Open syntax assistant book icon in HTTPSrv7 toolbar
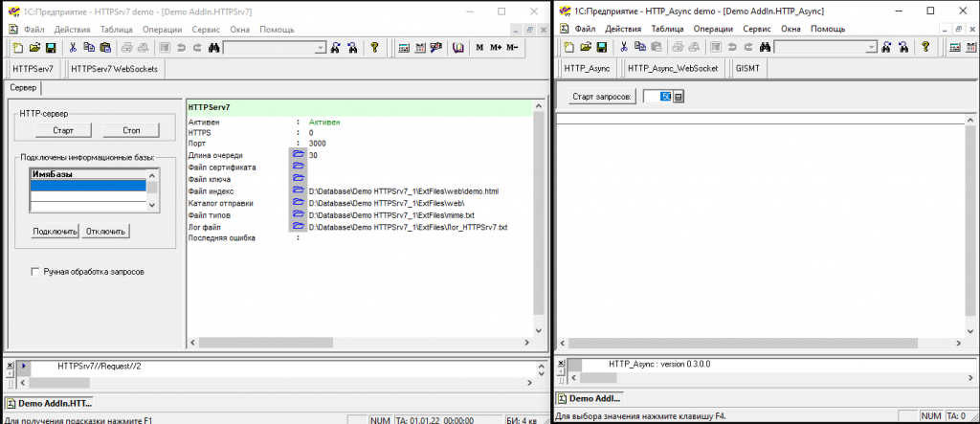Viewport: 980px width, 424px height. [458, 47]
